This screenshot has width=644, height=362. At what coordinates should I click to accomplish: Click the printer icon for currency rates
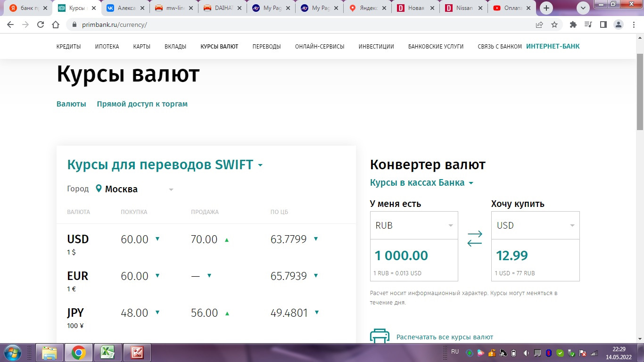(380, 336)
